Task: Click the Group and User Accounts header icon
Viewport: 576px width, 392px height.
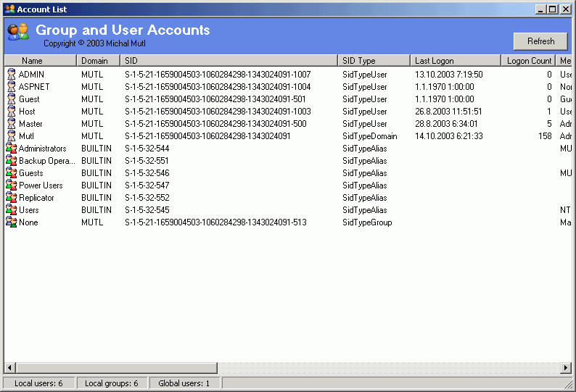Action: click(x=18, y=31)
